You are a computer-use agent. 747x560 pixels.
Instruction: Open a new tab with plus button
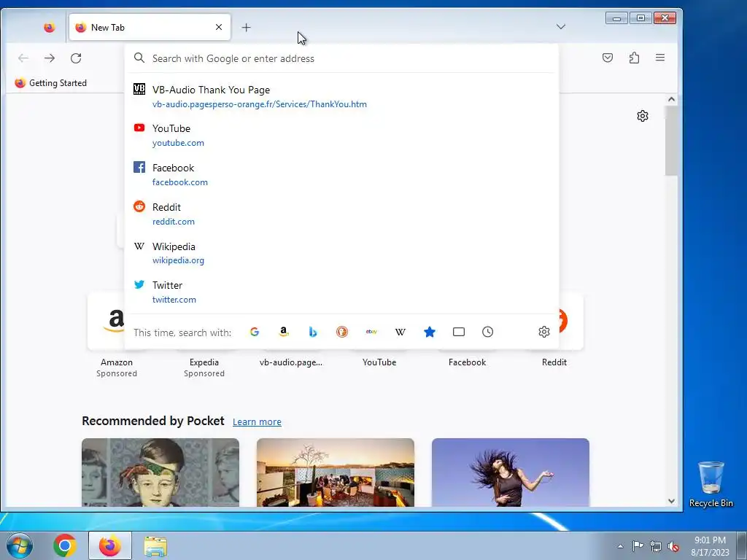click(x=246, y=28)
